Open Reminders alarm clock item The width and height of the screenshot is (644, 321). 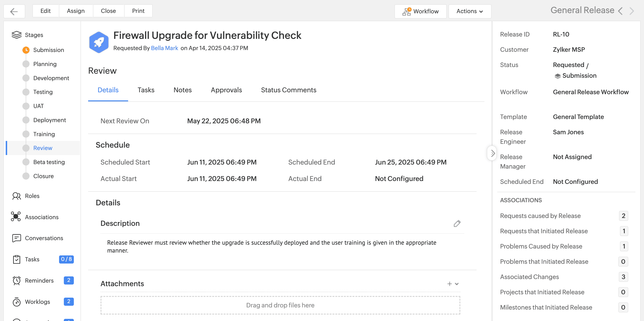pyautogui.click(x=39, y=280)
